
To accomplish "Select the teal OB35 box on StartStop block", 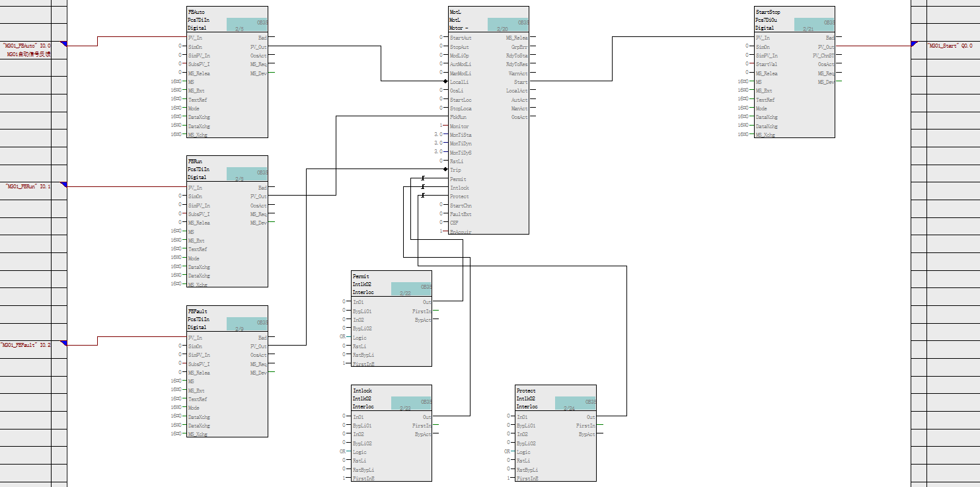I will tap(814, 25).
